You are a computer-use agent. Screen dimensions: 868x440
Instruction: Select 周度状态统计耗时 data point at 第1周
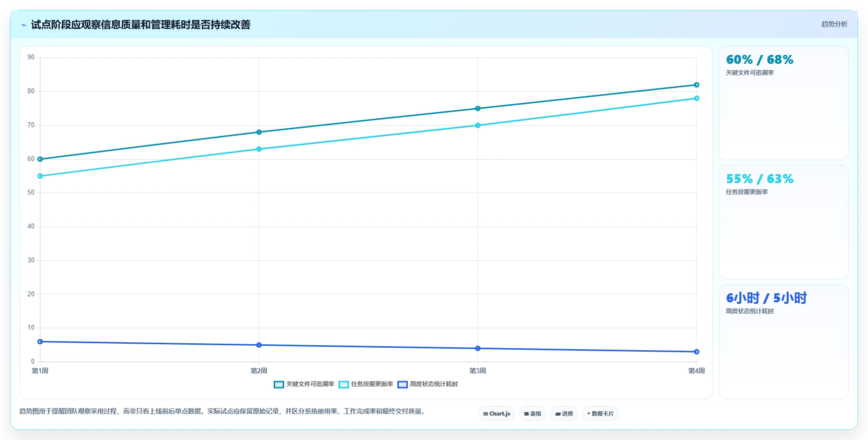(x=40, y=342)
